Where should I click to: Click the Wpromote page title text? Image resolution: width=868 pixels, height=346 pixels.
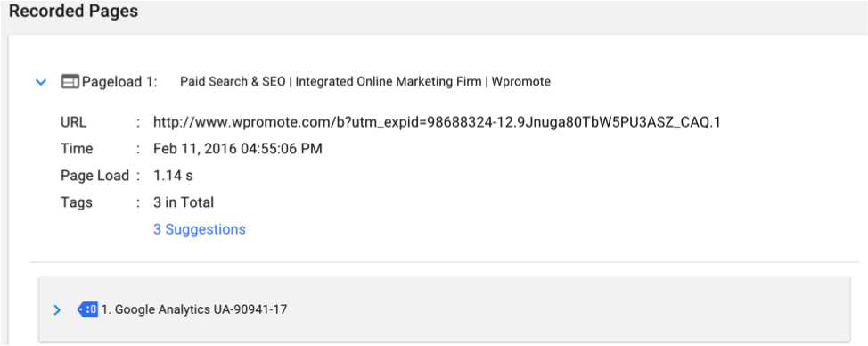tap(365, 82)
